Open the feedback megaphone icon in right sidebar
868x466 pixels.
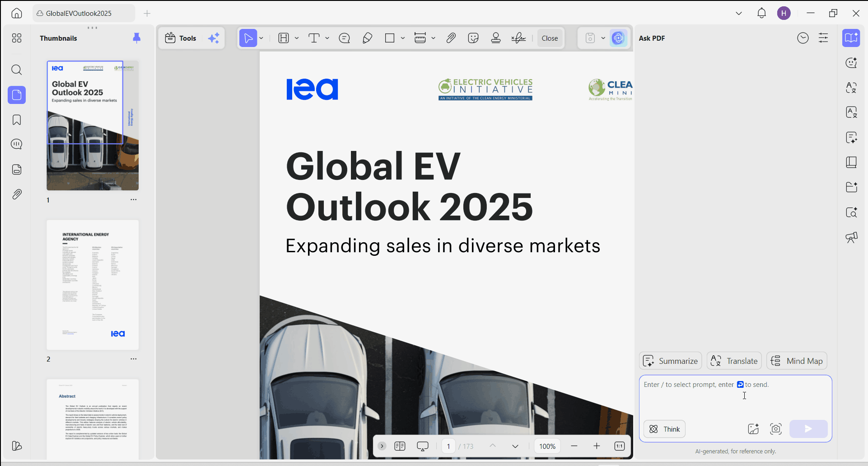(x=851, y=237)
